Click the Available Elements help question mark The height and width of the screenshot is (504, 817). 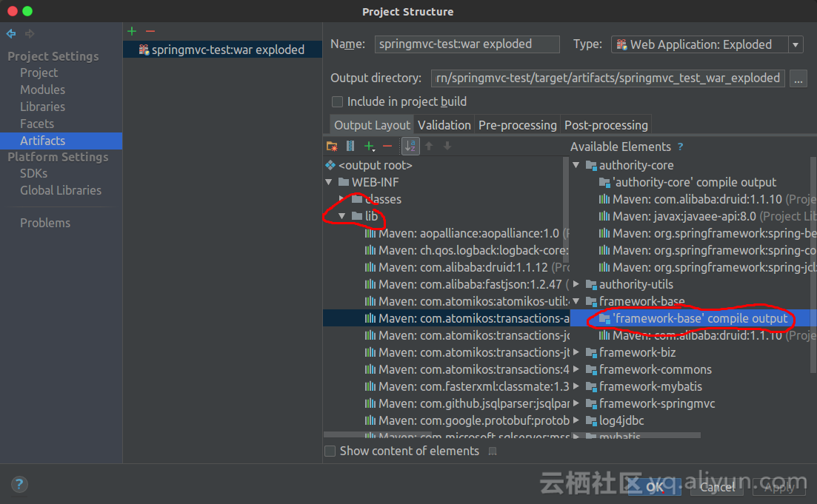tap(680, 147)
